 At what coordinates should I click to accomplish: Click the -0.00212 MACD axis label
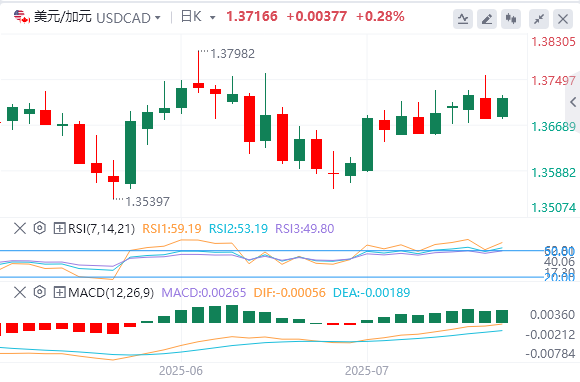click(x=550, y=335)
